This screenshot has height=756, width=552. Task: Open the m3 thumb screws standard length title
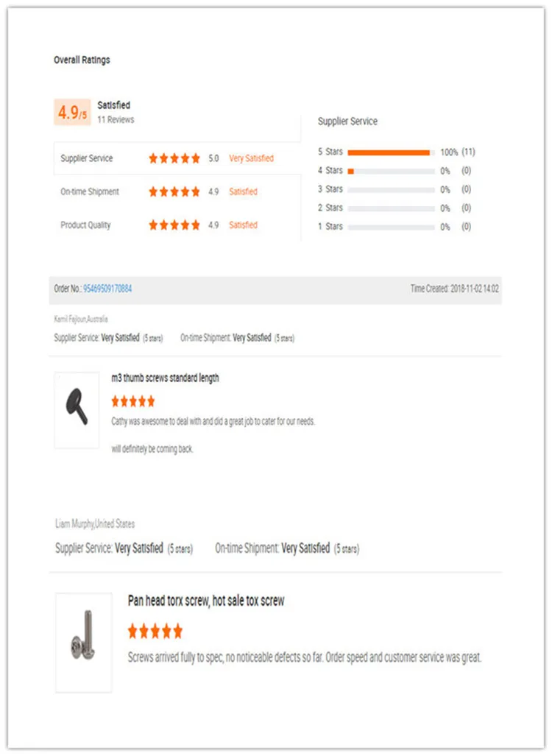pyautogui.click(x=165, y=378)
